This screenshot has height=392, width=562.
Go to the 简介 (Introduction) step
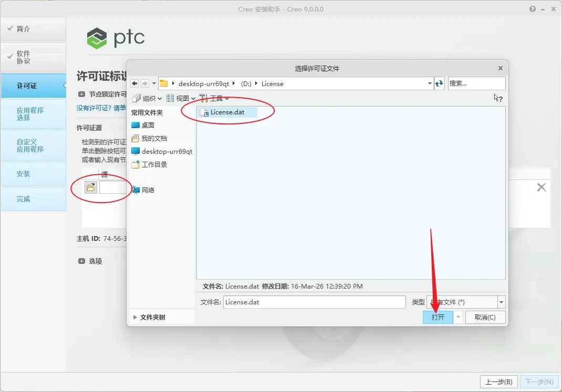[33, 29]
